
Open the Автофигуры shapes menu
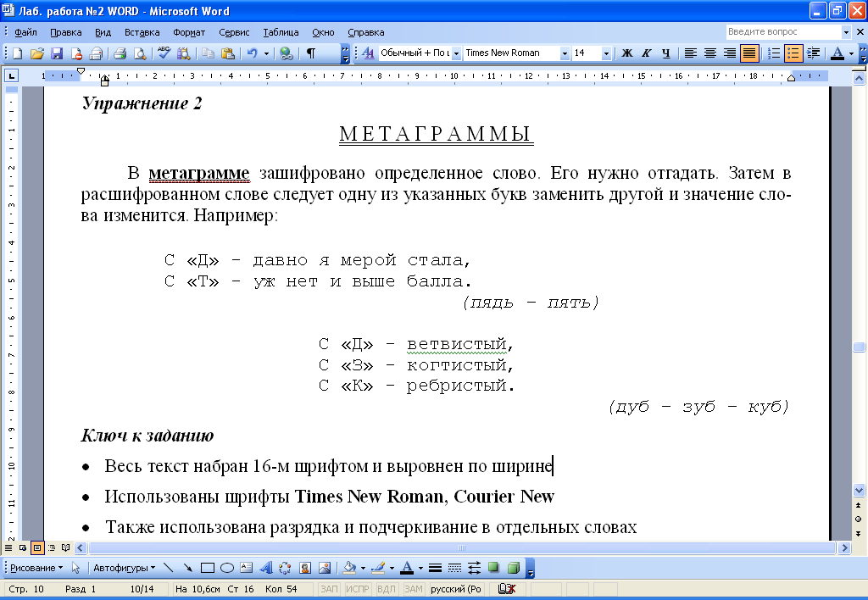tap(124, 568)
